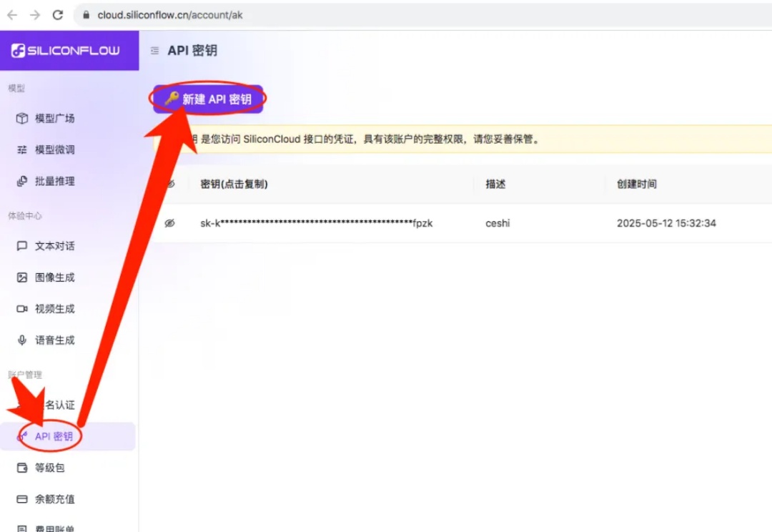
Task: Click the 新建 API 密钥 button
Action: tap(208, 99)
